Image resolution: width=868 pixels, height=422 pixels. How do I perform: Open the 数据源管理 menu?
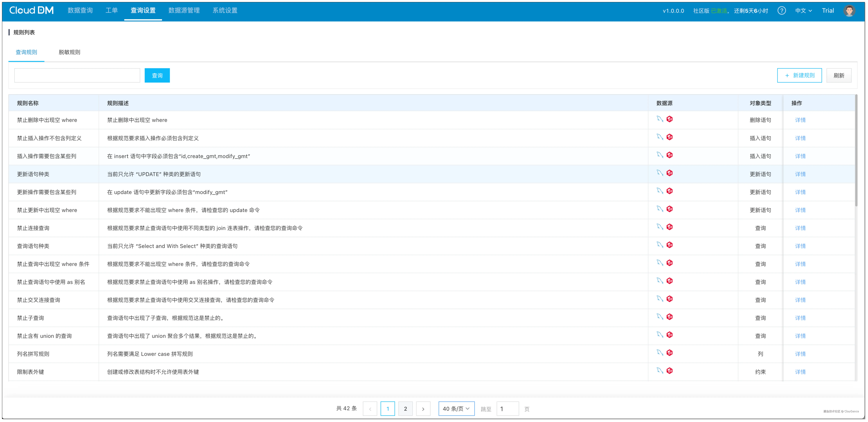coord(184,10)
